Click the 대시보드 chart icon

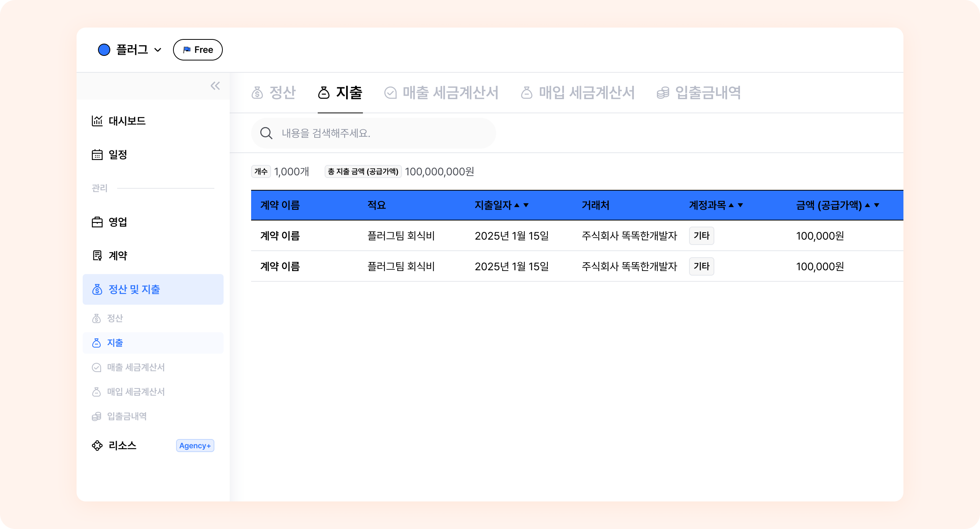pos(97,121)
